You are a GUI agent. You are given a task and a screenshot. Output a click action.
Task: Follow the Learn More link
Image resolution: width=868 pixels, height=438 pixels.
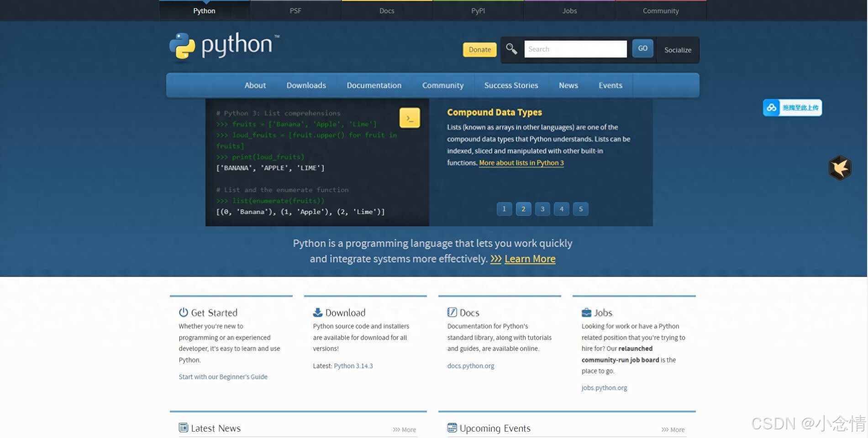(x=530, y=259)
